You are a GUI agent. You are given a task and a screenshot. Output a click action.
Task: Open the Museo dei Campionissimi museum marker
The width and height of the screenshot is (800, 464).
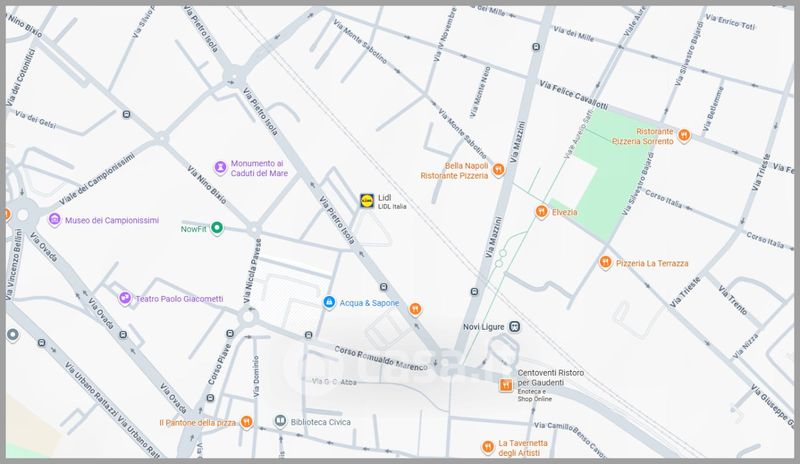point(54,220)
